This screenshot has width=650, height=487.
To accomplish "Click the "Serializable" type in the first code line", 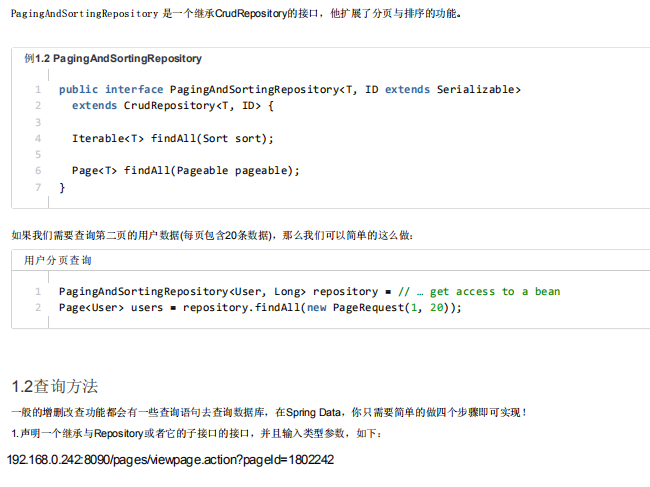I will pyautogui.click(x=478, y=90).
